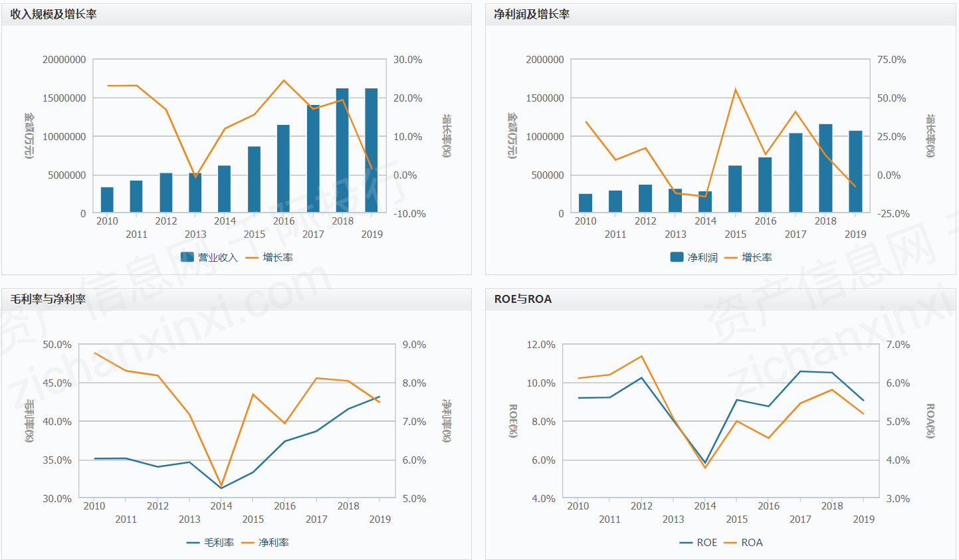The width and height of the screenshot is (959, 560).
Task: Hide 增长率 line in 收入规模 chart legend
Action: [269, 257]
